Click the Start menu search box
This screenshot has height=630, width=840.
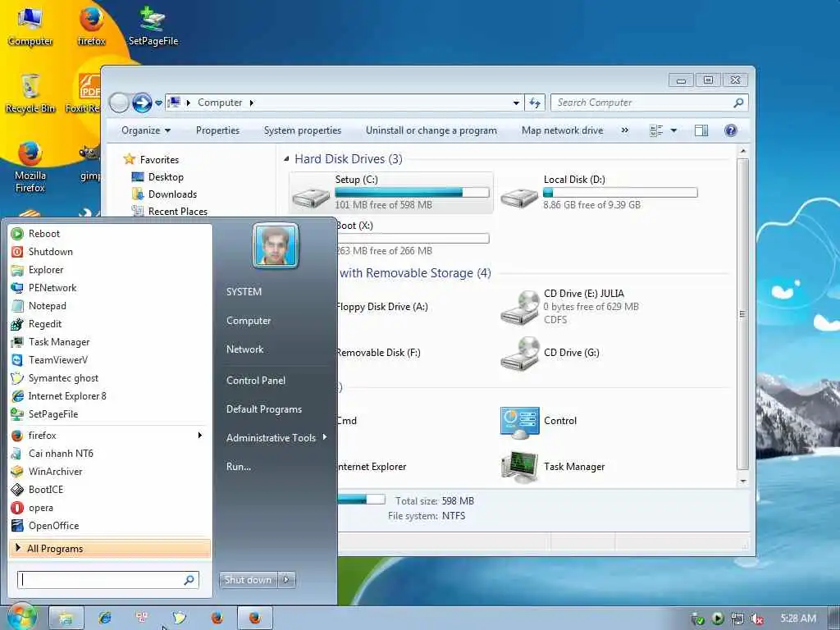(107, 580)
